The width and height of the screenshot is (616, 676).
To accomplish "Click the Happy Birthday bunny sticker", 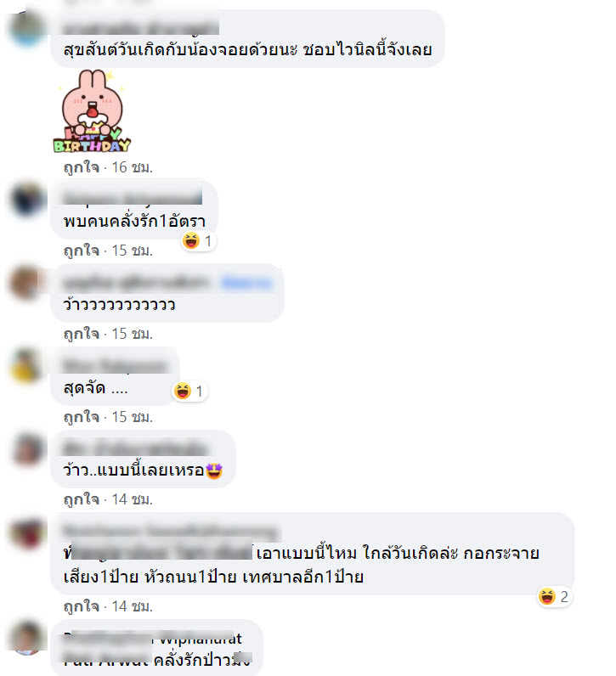I will [x=92, y=111].
